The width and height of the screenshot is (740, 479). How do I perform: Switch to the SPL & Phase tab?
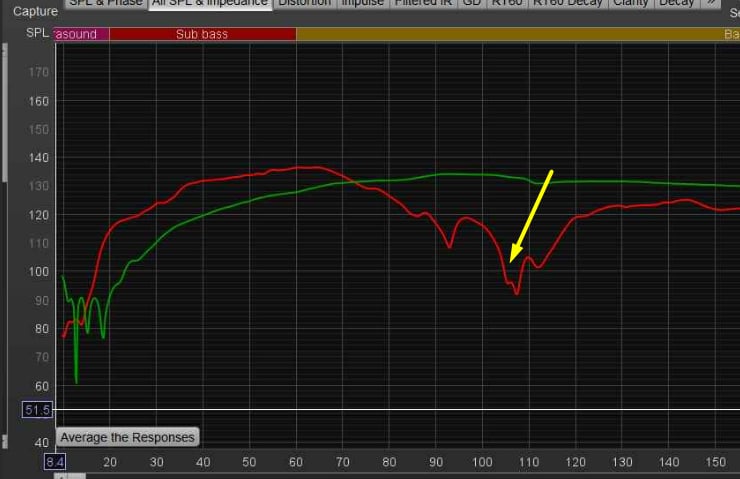click(106, 3)
